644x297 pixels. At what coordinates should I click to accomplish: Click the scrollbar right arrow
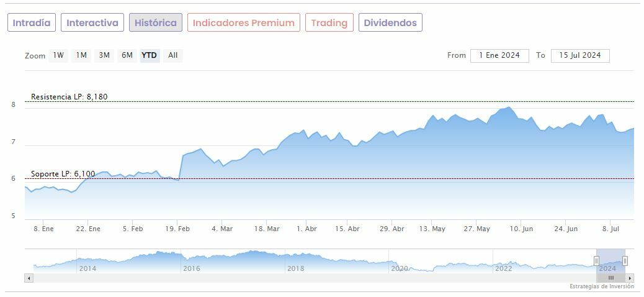tap(630, 278)
